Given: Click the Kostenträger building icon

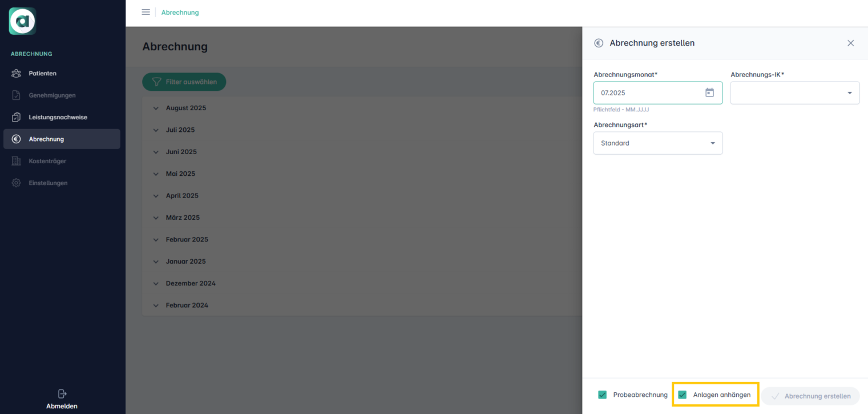Looking at the screenshot, I should [x=17, y=161].
